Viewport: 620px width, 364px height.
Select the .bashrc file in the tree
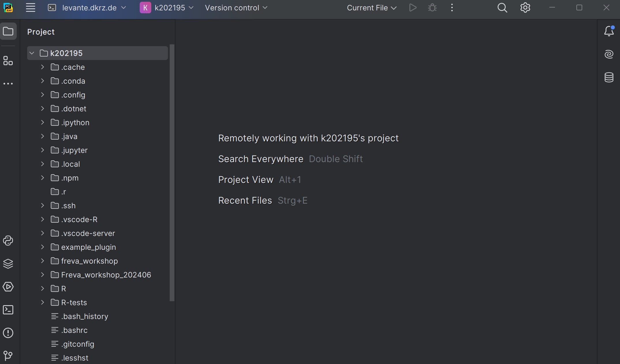click(x=74, y=330)
